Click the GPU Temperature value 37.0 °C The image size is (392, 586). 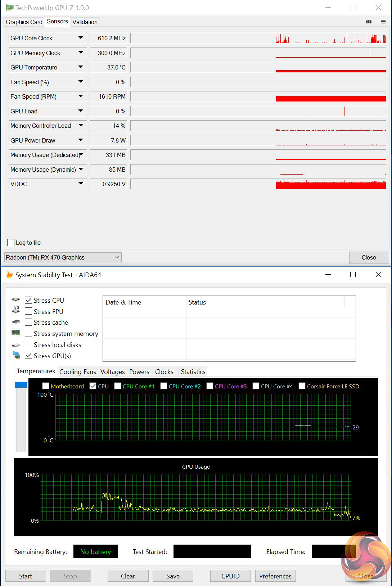pyautogui.click(x=108, y=67)
